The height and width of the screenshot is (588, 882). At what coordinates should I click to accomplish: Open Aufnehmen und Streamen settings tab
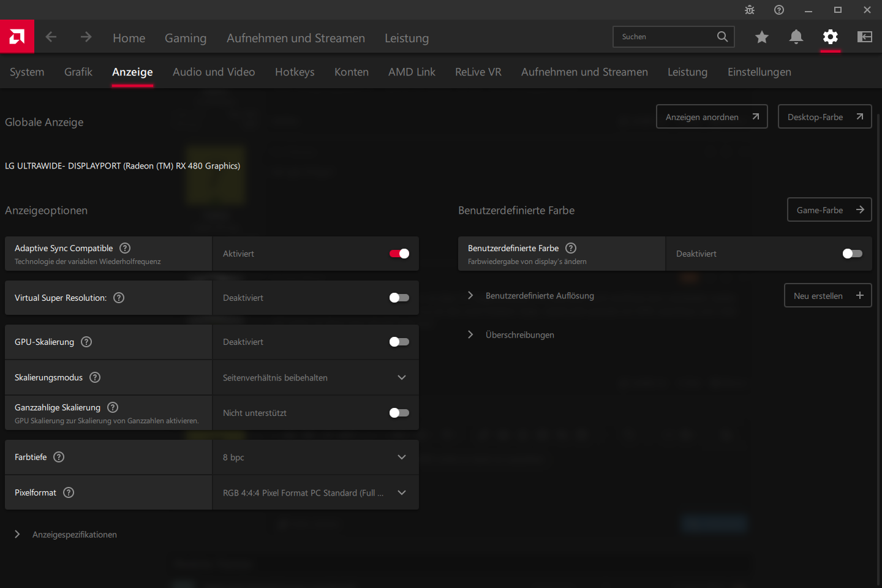pyautogui.click(x=584, y=72)
